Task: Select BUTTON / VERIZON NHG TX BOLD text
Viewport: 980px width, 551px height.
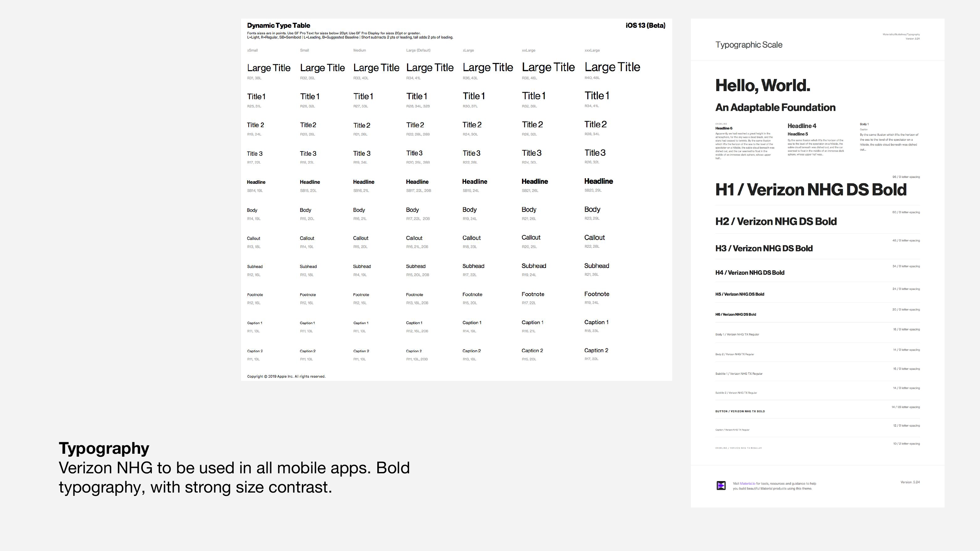Action: [x=740, y=411]
